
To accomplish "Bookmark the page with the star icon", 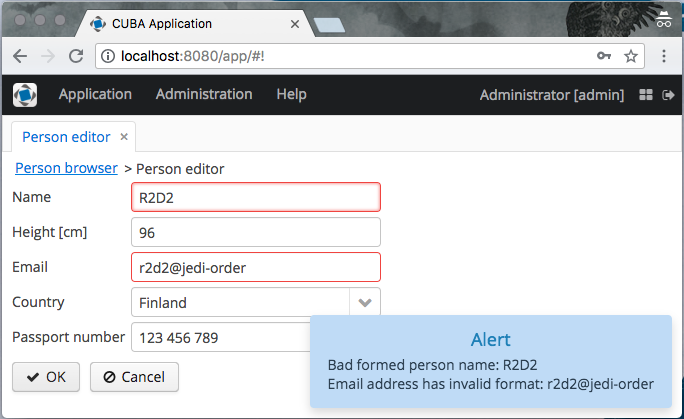I will click(x=630, y=56).
